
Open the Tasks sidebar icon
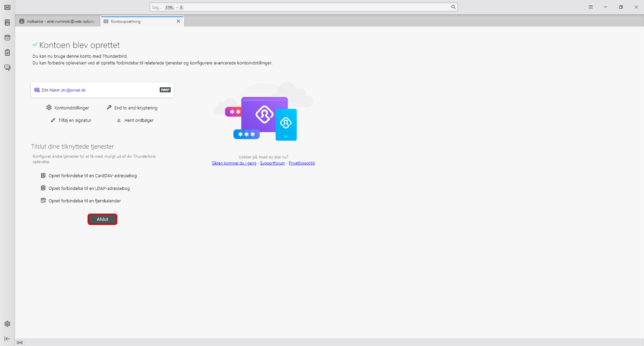(x=7, y=53)
